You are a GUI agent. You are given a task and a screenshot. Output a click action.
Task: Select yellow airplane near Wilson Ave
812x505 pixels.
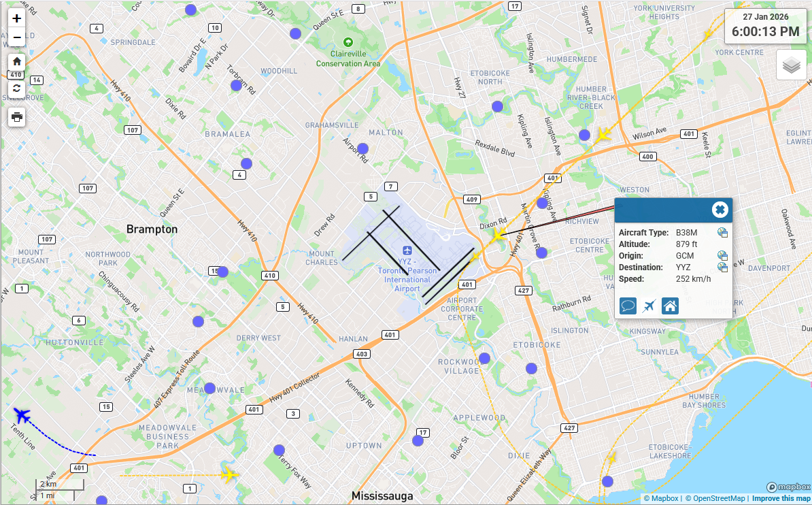coord(603,135)
